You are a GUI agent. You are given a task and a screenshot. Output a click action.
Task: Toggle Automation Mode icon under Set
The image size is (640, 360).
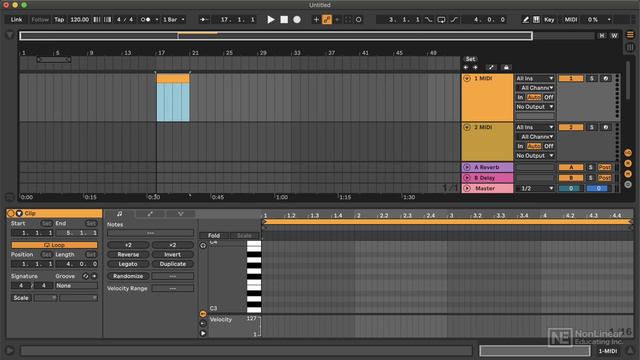(x=491, y=67)
